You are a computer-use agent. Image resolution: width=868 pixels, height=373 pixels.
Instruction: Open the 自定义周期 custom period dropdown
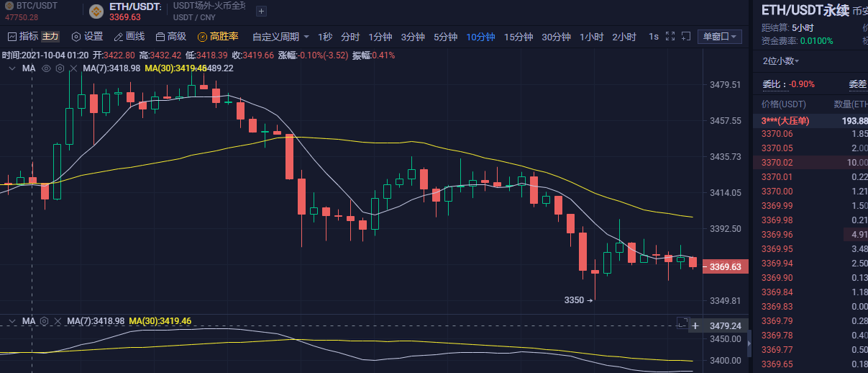coord(280,37)
